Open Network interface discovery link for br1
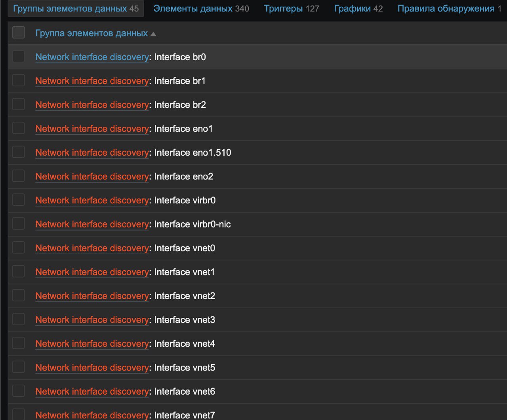Viewport: 507px width, 420px height. click(x=92, y=81)
